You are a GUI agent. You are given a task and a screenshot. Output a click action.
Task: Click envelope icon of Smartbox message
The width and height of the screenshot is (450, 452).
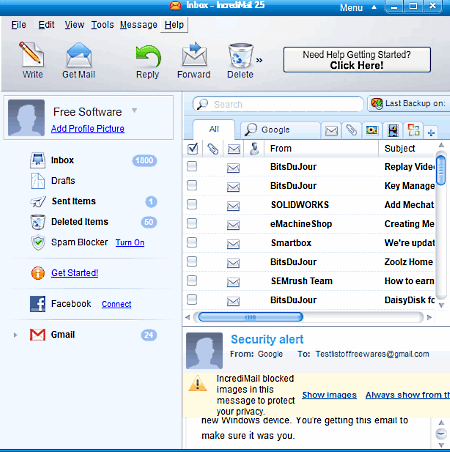233,244
